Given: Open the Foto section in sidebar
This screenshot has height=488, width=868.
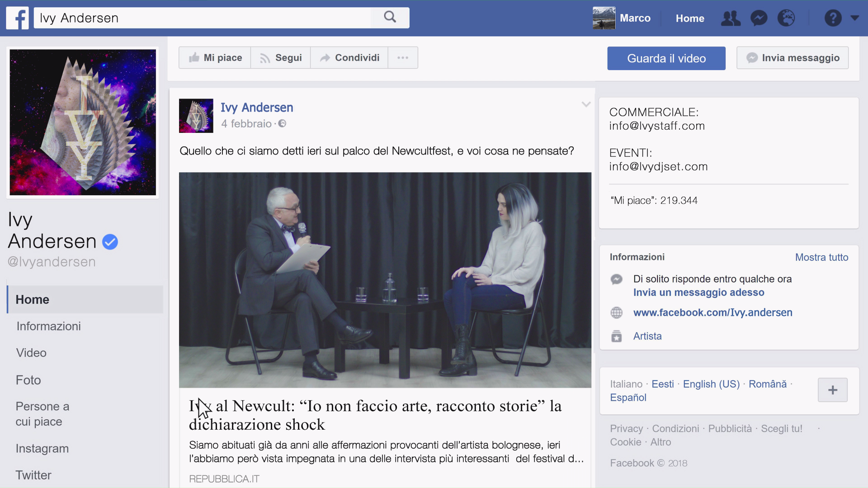Looking at the screenshot, I should [x=28, y=380].
